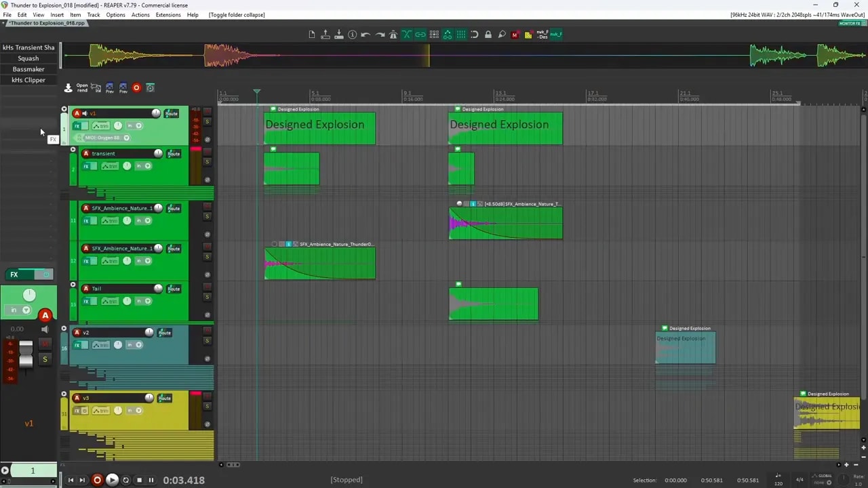Image resolution: width=868 pixels, height=488 pixels.
Task: Open the Track menu
Action: (x=94, y=15)
